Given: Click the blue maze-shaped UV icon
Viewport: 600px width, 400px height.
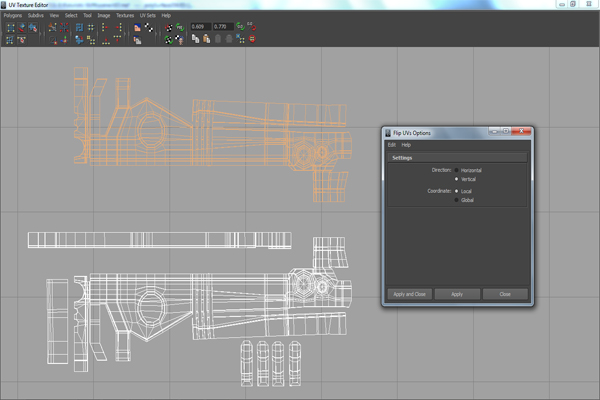Looking at the screenshot, I should (x=79, y=27).
